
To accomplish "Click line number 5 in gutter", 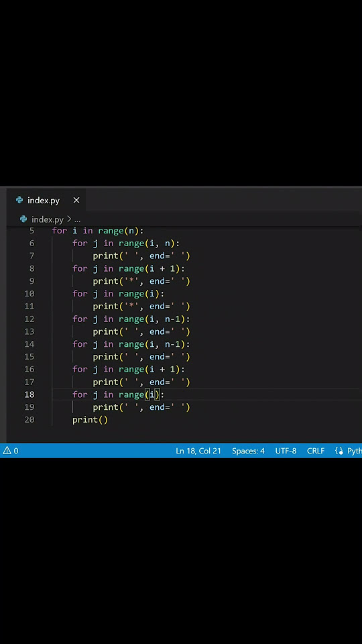I will click(x=32, y=230).
